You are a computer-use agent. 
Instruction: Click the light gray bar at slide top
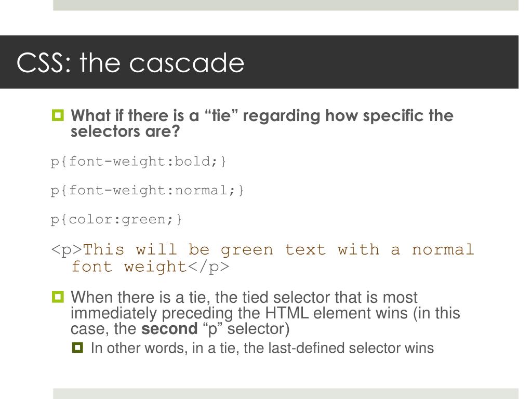click(286, 5)
